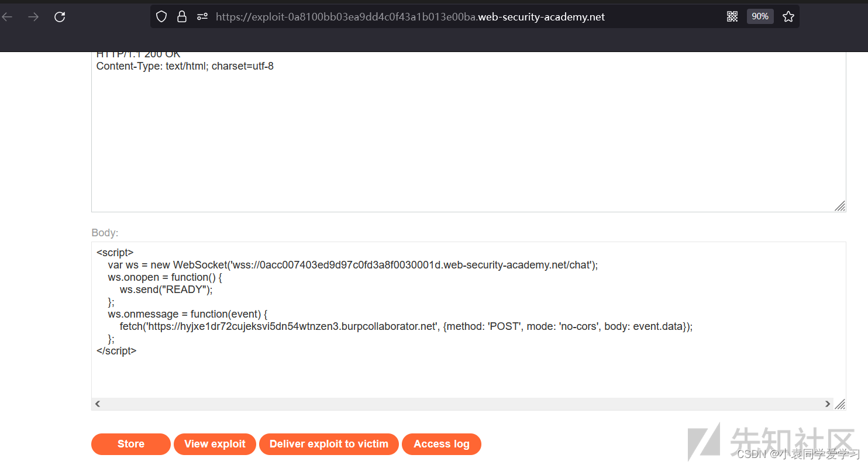This screenshot has width=868, height=465.
Task: Click the fetch burpcollaborator.net line
Action: (x=406, y=326)
